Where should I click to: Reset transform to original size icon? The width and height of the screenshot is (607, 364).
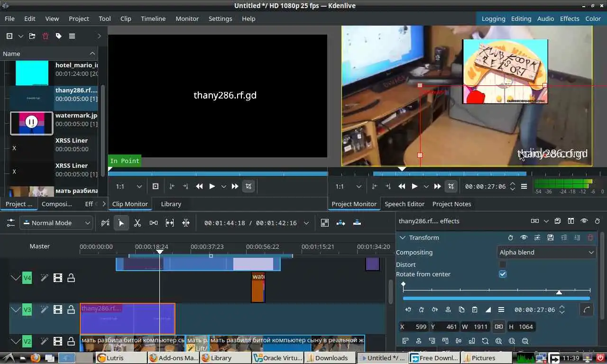485,341
